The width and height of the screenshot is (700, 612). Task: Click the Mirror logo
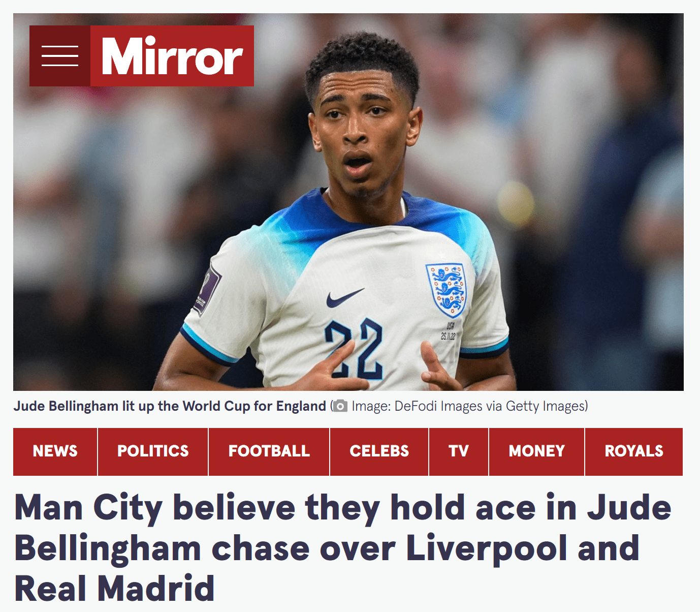[172, 56]
